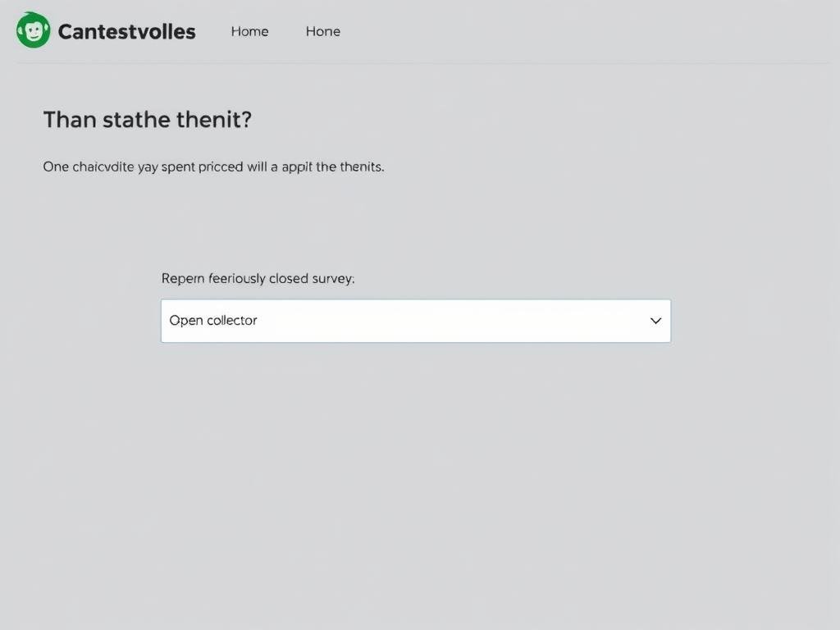Click the 'Repern feeriously closed survey' label
Viewport: 840px width, 630px height.
click(x=258, y=278)
